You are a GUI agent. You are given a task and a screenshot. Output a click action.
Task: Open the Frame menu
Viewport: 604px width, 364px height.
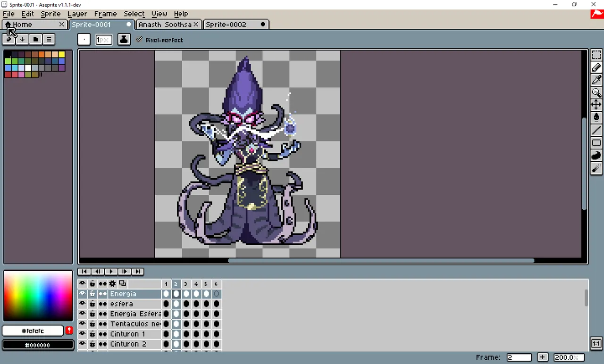[105, 14]
